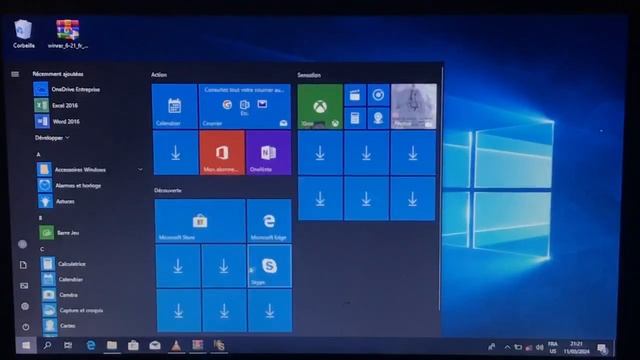Open the Calendrier tile

coord(175,106)
